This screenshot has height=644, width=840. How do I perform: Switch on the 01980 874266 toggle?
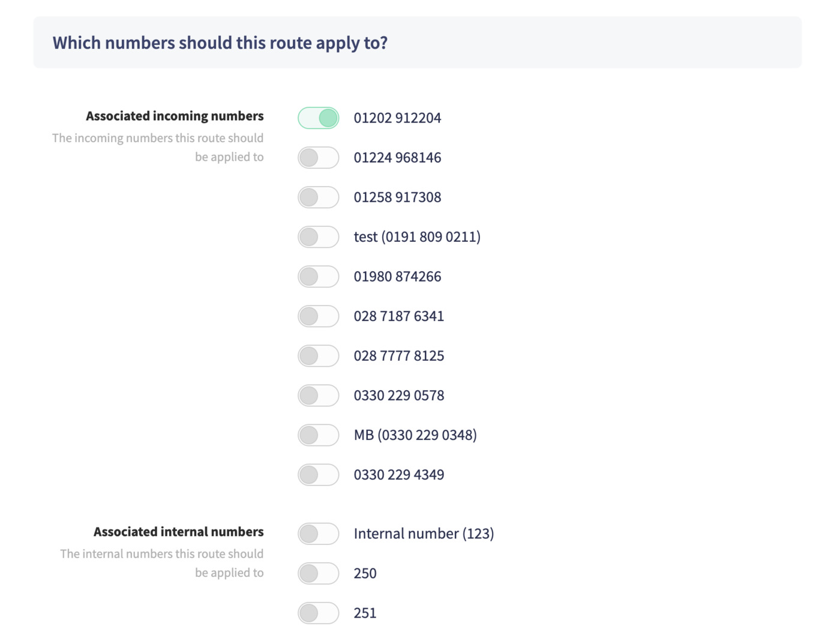[x=318, y=277]
